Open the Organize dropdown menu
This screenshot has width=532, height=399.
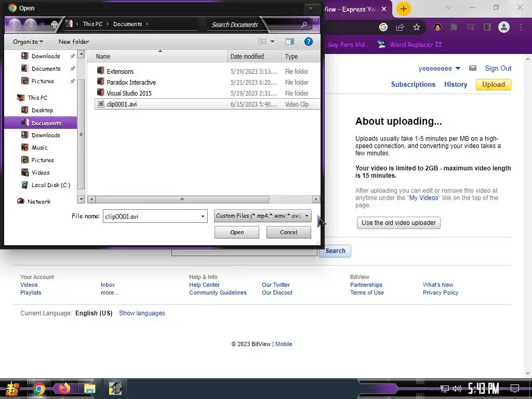28,42
